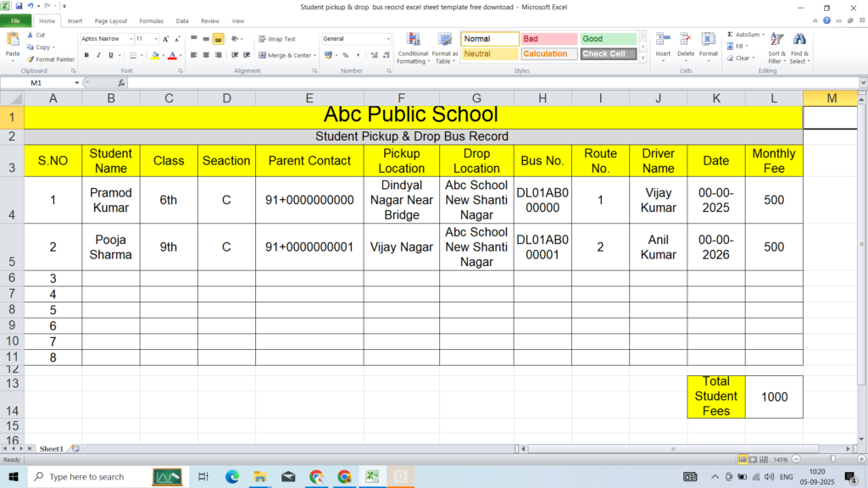Toggle Italic text formatting
The height and width of the screenshot is (488, 868).
point(98,55)
